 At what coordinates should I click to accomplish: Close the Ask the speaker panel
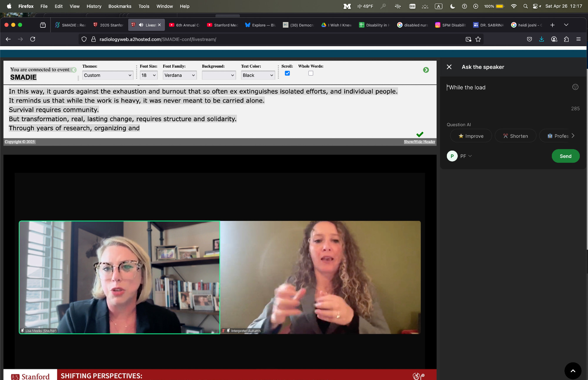click(x=449, y=67)
